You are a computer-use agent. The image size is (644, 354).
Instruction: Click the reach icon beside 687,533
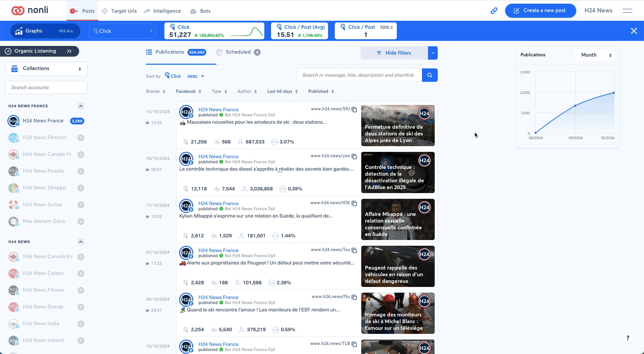point(240,142)
